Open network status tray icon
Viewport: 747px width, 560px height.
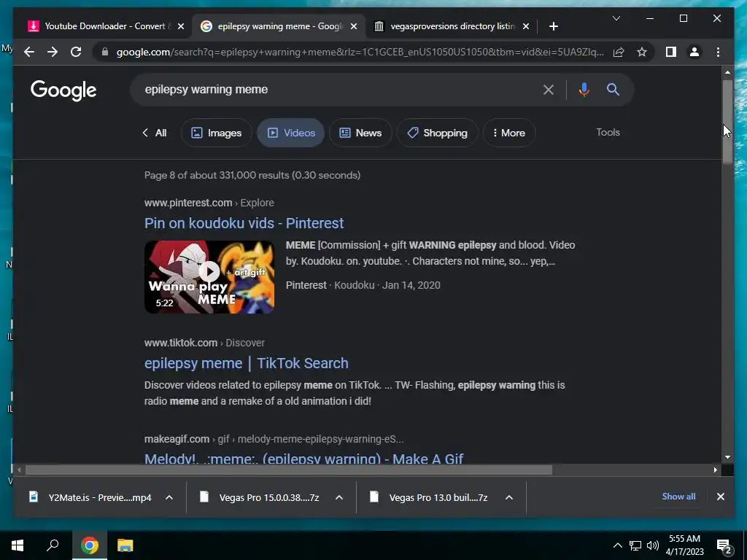[x=635, y=545]
